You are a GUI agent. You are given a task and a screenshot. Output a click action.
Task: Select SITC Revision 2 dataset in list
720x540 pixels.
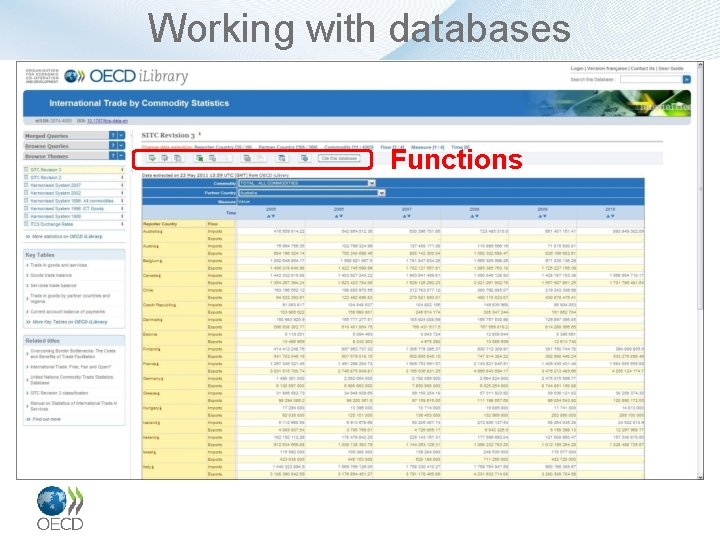45,177
